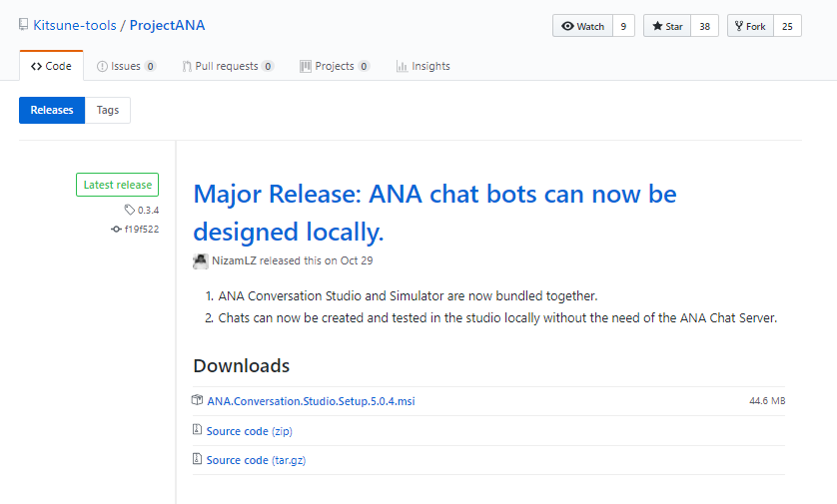View the 38 stargazers count
This screenshot has width=837, height=504.
click(704, 26)
